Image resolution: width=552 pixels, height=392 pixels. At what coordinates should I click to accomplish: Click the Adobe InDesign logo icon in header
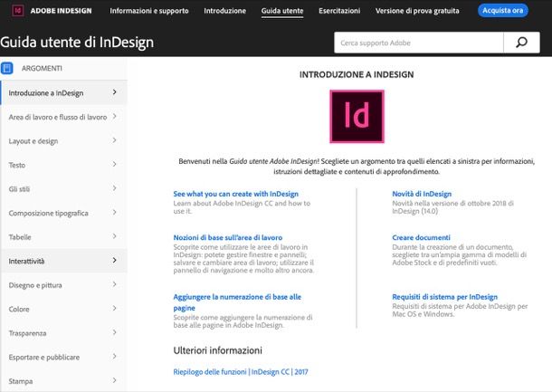coord(17,11)
